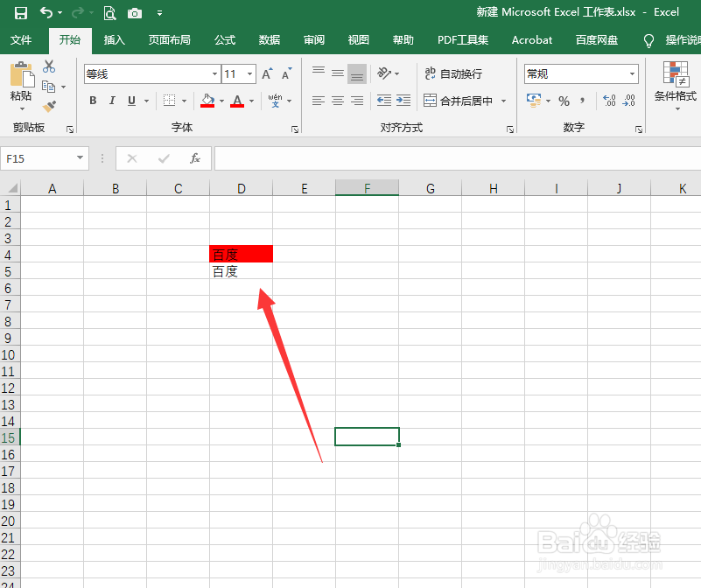Align text left
Screen dimensions: 701x588
pyautogui.click(x=319, y=101)
